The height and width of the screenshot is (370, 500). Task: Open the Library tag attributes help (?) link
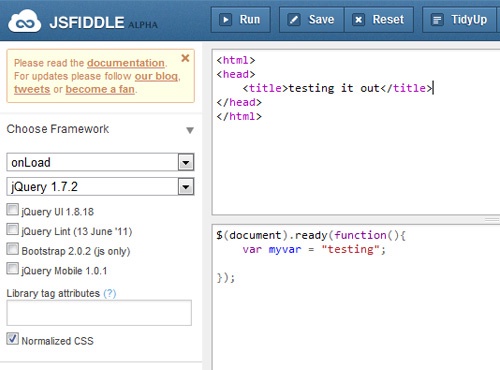(x=110, y=294)
